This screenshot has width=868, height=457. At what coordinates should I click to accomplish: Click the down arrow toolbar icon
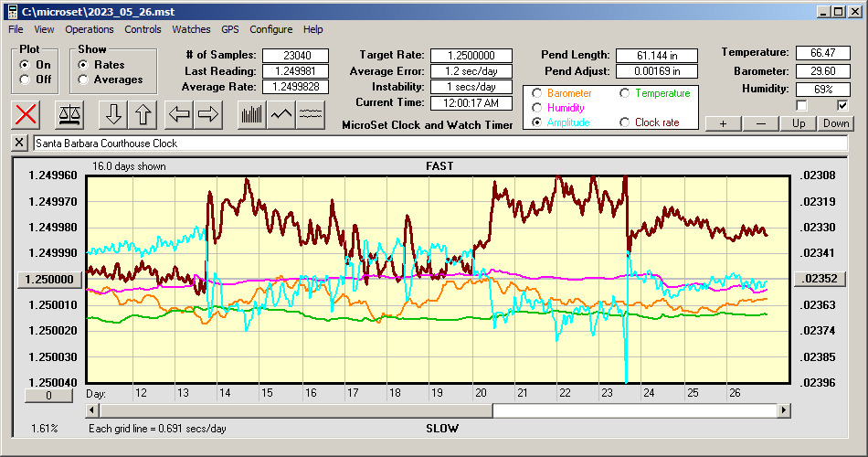[x=113, y=114]
